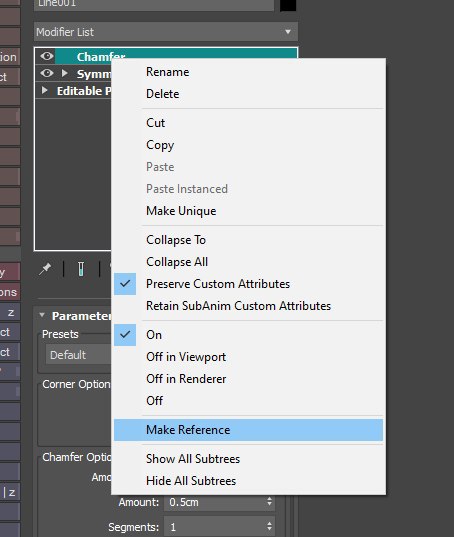Select Make Unique menu entry
Image resolution: width=454 pixels, height=537 pixels.
coord(248,211)
